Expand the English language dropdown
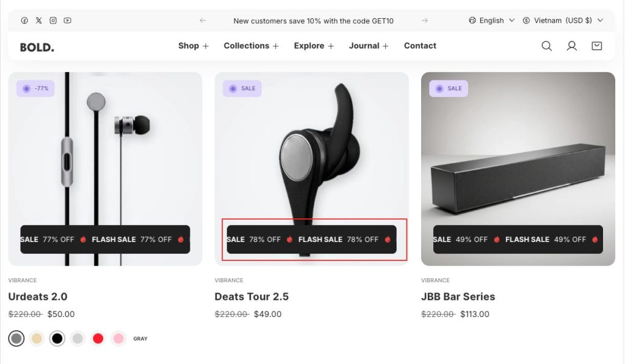The width and height of the screenshot is (625, 364). tap(492, 21)
